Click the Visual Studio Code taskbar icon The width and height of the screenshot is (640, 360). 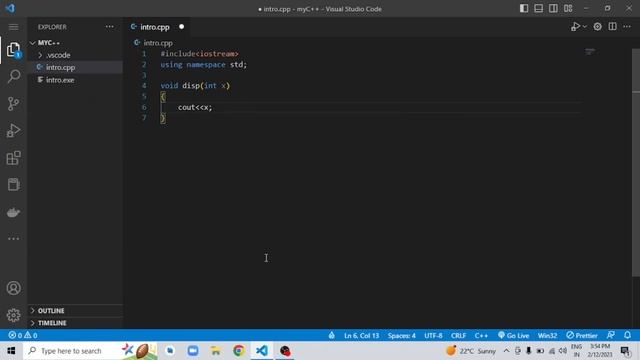click(x=262, y=351)
